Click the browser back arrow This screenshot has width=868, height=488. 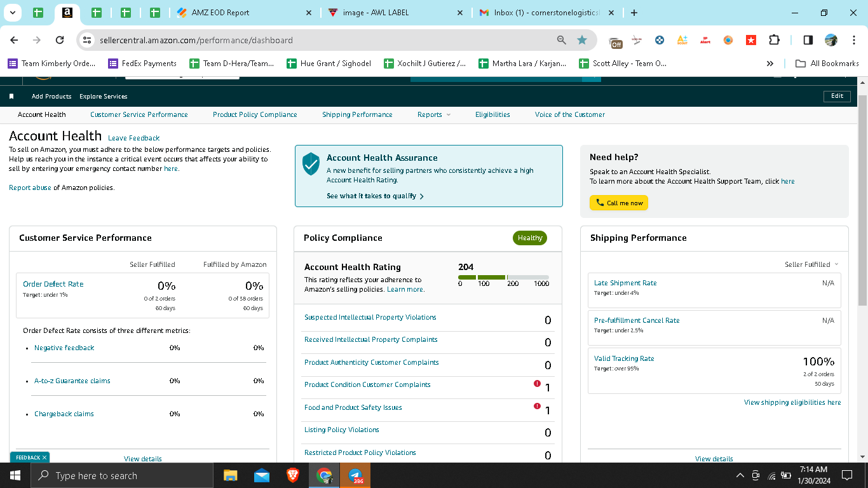click(x=14, y=40)
